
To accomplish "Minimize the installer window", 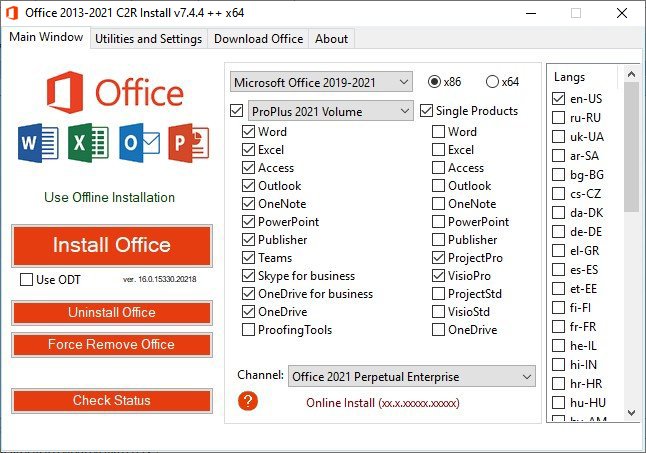I will (531, 13).
